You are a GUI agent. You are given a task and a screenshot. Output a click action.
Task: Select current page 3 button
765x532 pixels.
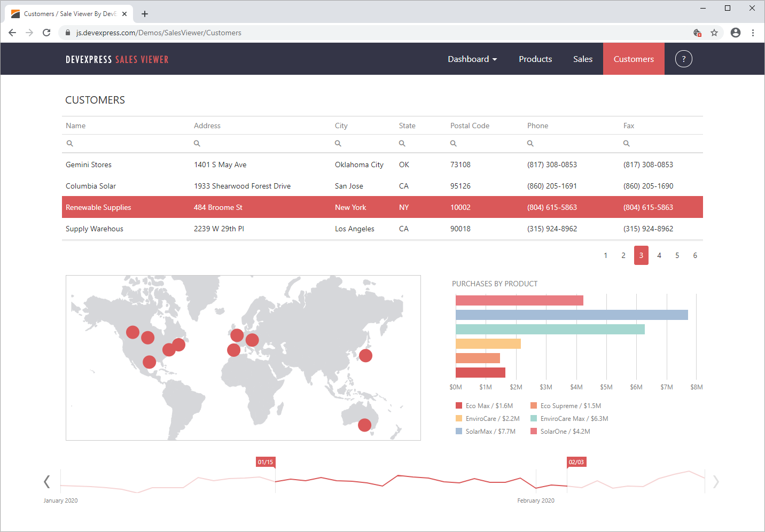point(641,255)
